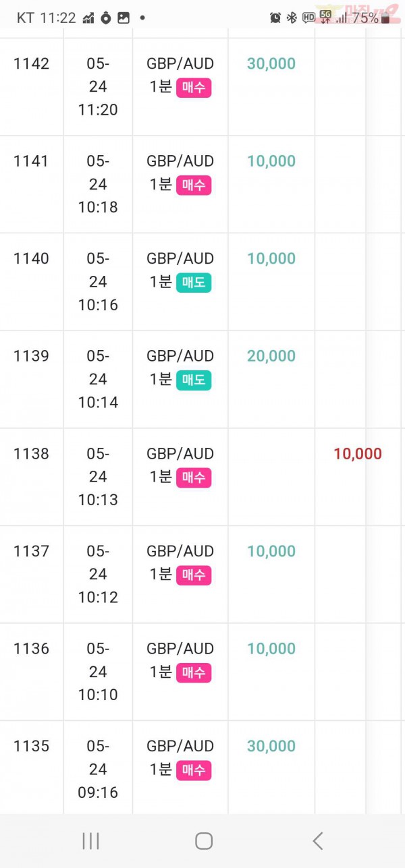Tap the image notification icon in status bar
405x868 pixels.
[124, 18]
